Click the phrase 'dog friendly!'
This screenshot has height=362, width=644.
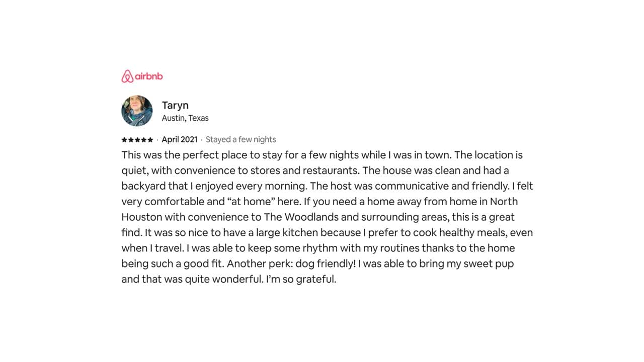pos(326,264)
